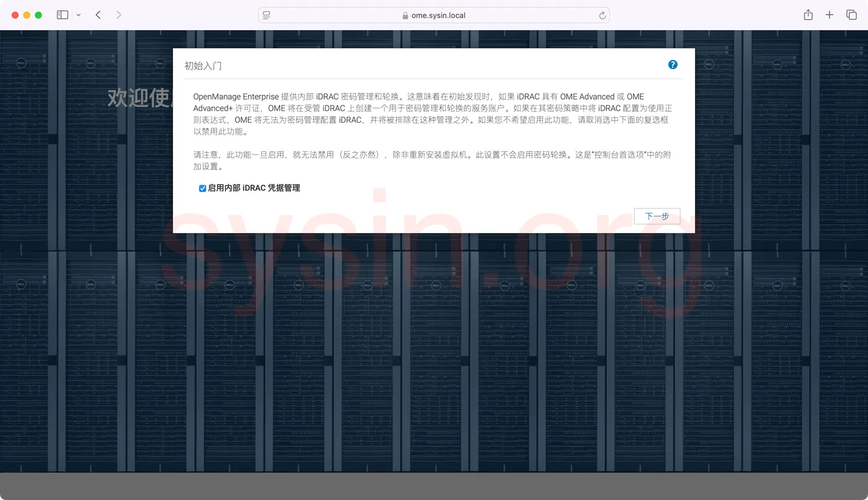Click the 启用内部 iDRAC 凭据管理 label

point(254,188)
